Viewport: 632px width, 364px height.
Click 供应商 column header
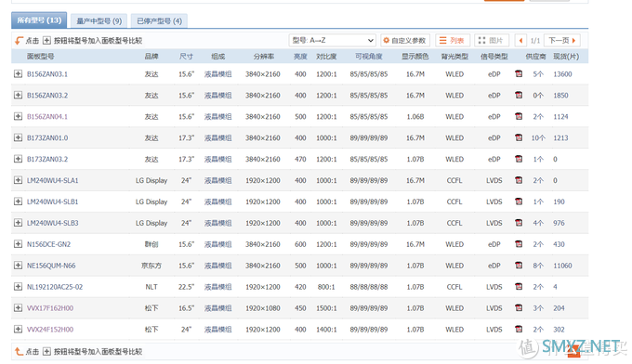pyautogui.click(x=535, y=57)
